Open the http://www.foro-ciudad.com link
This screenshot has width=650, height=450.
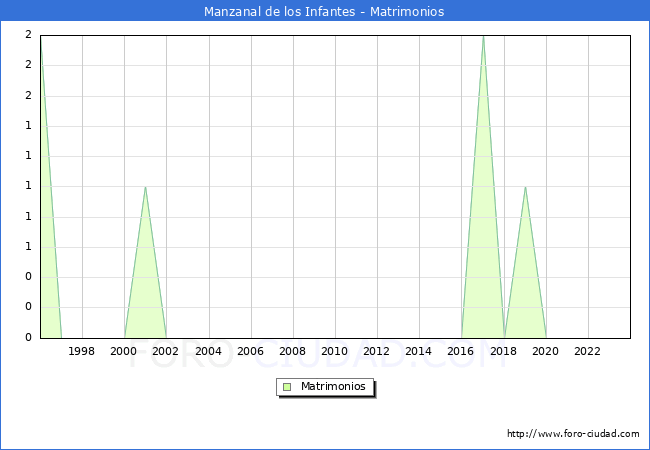[573, 434]
